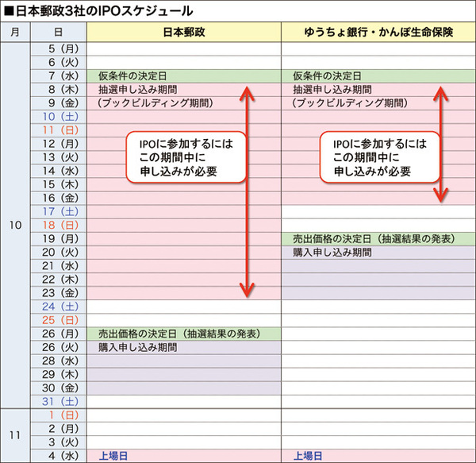
Task: Click the '8 (木)' date cell
Action: 58,89
